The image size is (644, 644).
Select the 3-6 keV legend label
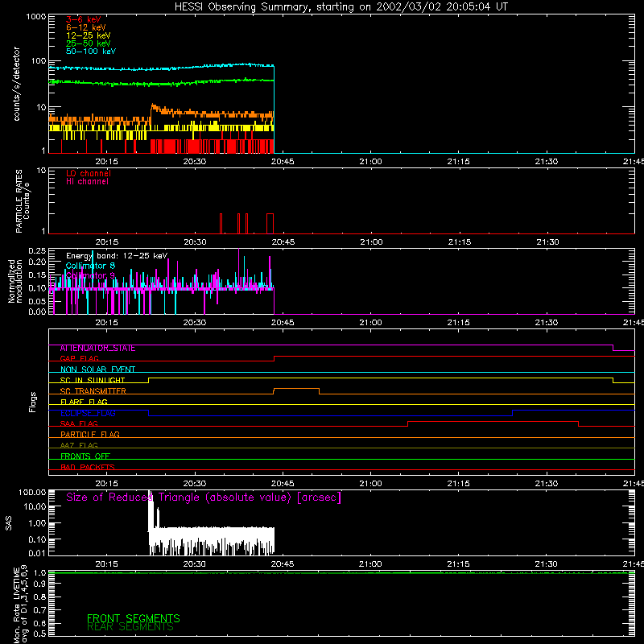click(x=84, y=19)
